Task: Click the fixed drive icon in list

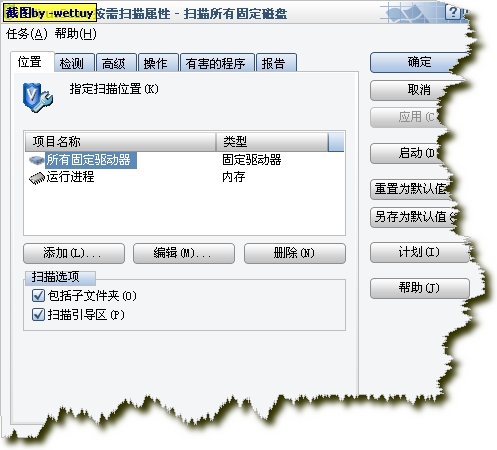Action: pos(36,160)
